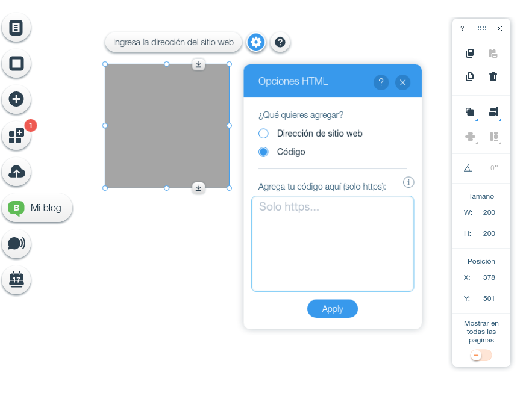Expand the align dropdown in toolbar
532x405 pixels.
493,112
